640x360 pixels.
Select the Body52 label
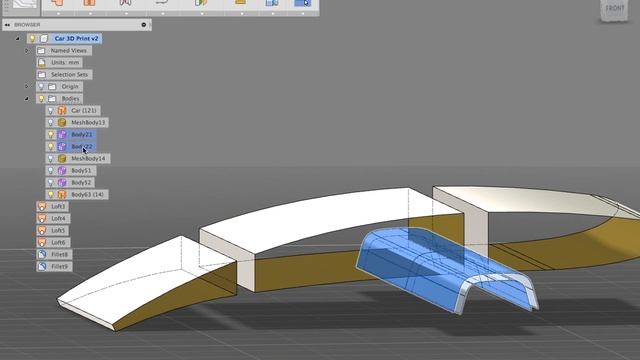click(81, 182)
